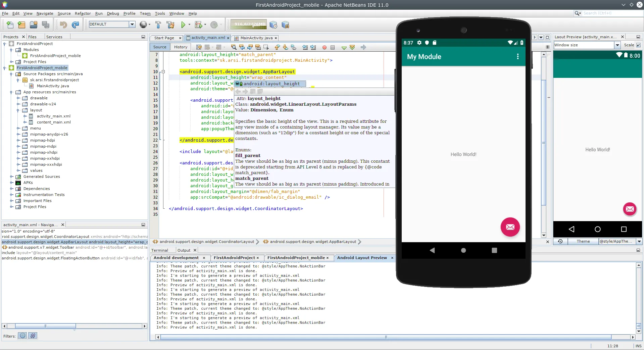Toggle rectangular selection in the editor
The height and width of the screenshot is (350, 644).
click(x=266, y=47)
